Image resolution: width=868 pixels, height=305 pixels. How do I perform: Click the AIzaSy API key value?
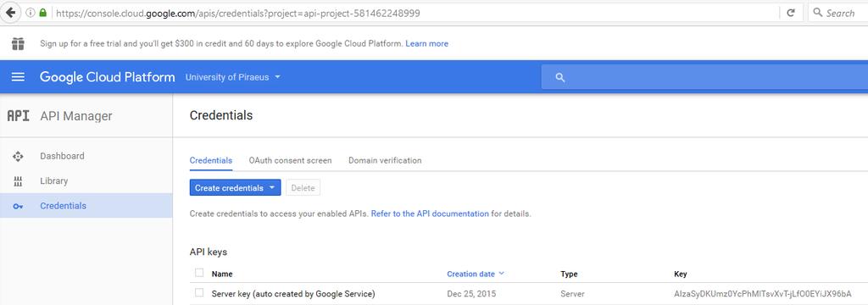coord(762,294)
